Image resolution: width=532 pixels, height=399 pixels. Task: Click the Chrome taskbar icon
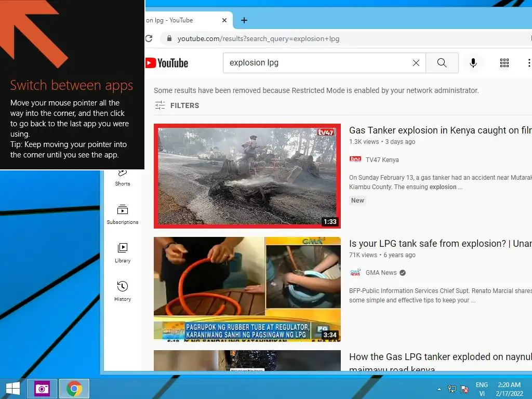coord(74,389)
